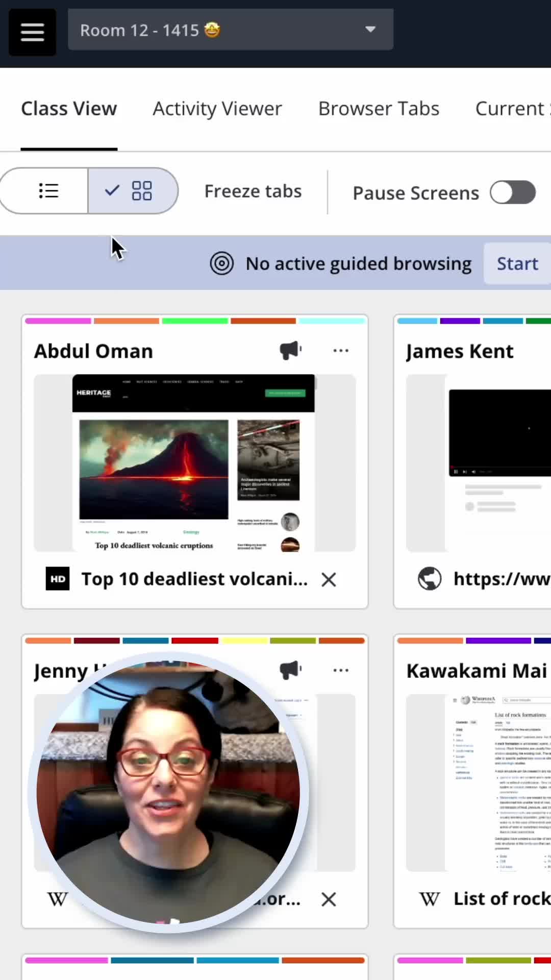Image resolution: width=551 pixels, height=980 pixels.
Task: Click Abdul Oman's green tab color bar
Action: click(x=195, y=321)
